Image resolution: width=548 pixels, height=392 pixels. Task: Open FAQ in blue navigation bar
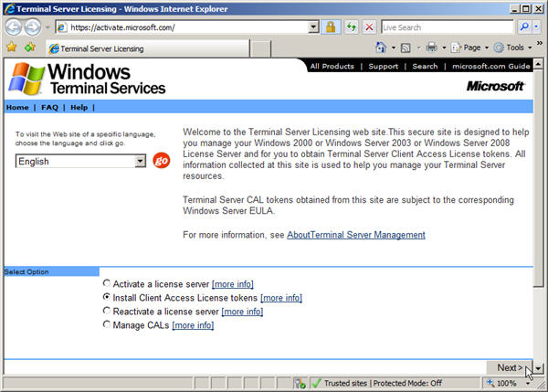pyautogui.click(x=49, y=107)
